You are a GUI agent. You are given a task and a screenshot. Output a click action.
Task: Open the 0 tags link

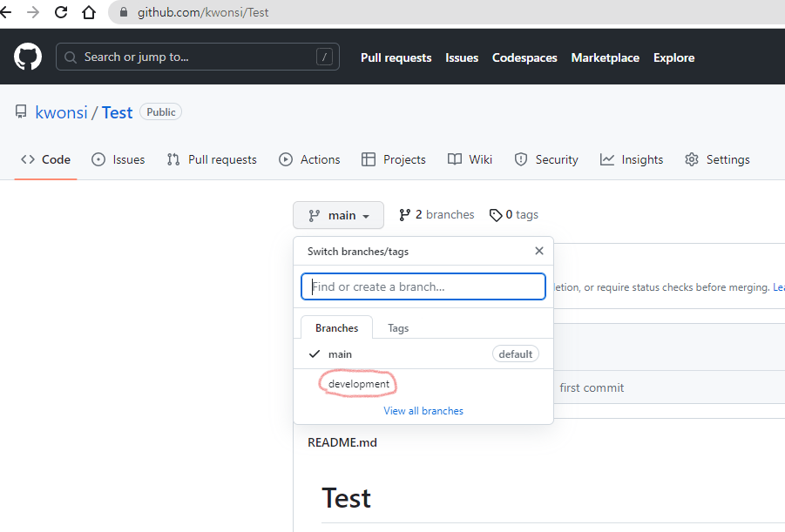514,215
